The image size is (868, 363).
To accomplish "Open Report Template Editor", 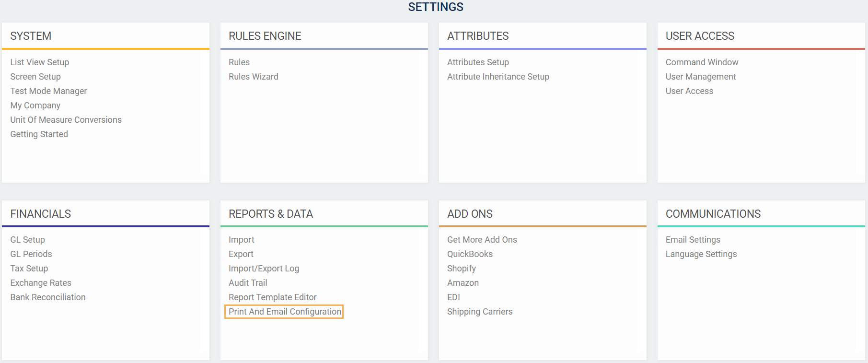I will [x=272, y=297].
